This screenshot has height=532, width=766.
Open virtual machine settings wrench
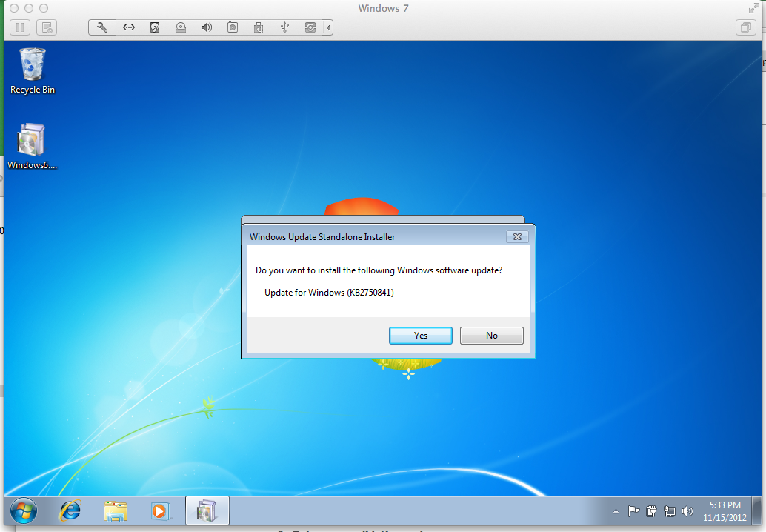[x=102, y=27]
